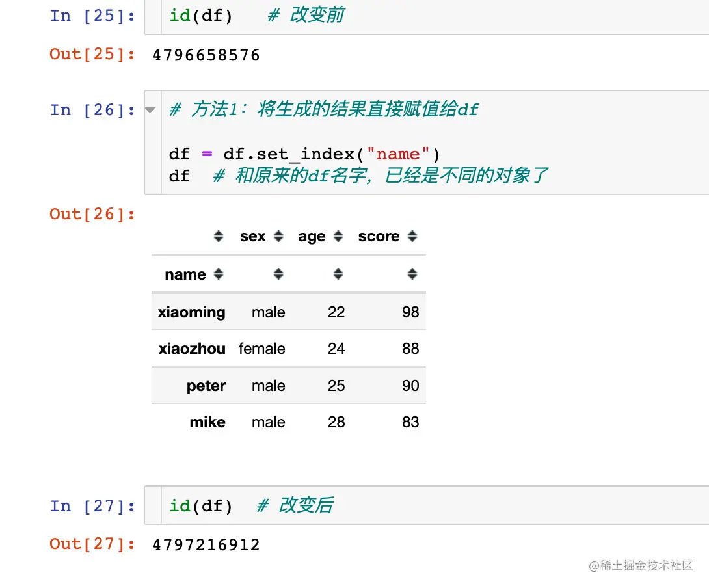Click the peter row index
709x588 pixels.
click(206, 386)
